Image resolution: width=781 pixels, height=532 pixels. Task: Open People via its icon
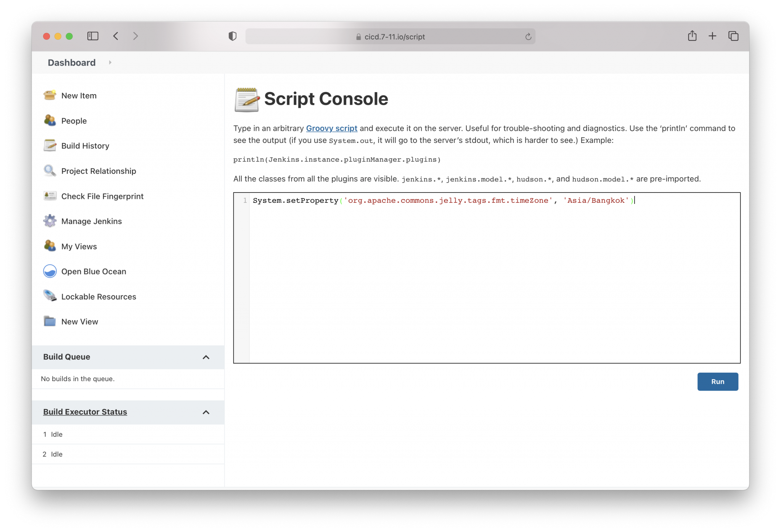tap(50, 120)
